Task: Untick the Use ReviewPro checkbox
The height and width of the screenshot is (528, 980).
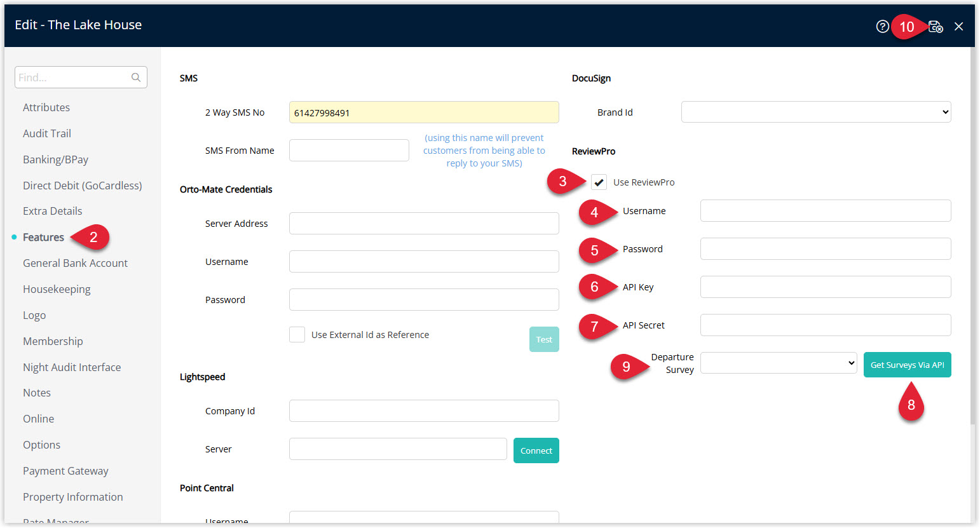Action: [599, 182]
